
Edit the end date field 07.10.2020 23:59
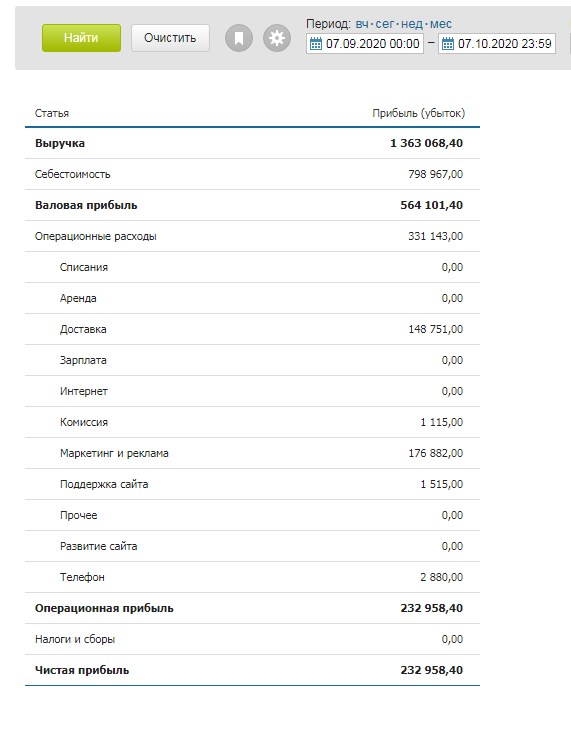point(497,44)
